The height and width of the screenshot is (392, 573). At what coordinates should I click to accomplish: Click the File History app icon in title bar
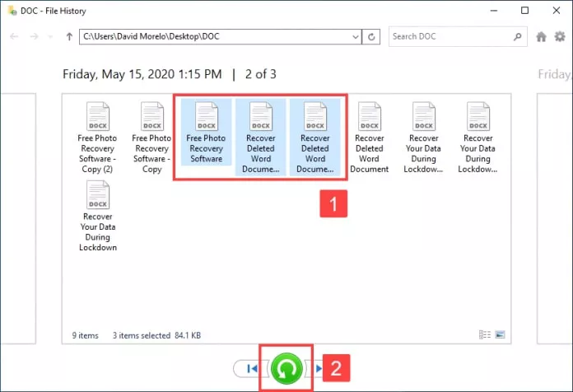point(12,11)
